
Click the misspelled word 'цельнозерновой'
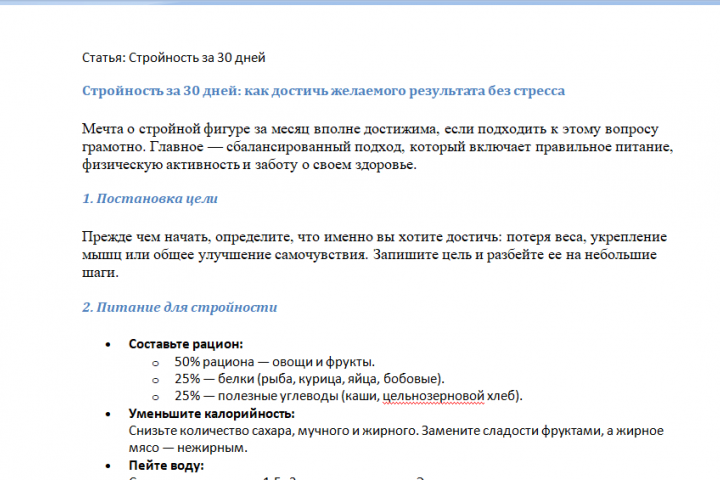pyautogui.click(x=433, y=396)
